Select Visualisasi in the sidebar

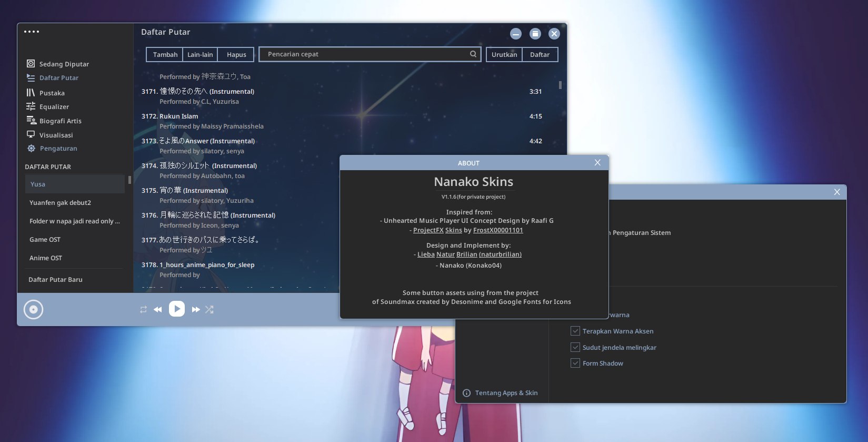click(56, 135)
